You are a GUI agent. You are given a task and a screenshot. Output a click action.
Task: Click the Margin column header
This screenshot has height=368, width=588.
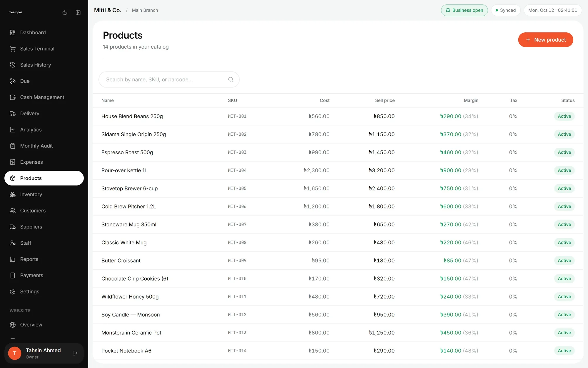pyautogui.click(x=471, y=100)
